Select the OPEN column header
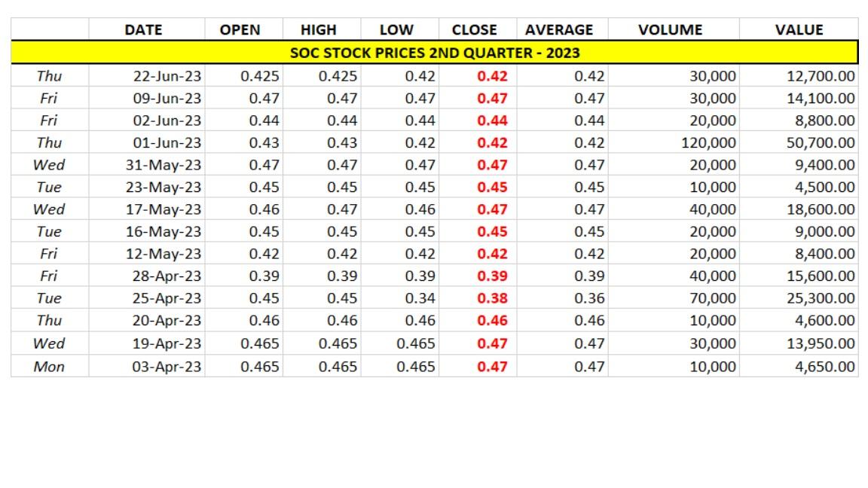Image resolution: width=868 pixels, height=488 pixels. point(240,29)
